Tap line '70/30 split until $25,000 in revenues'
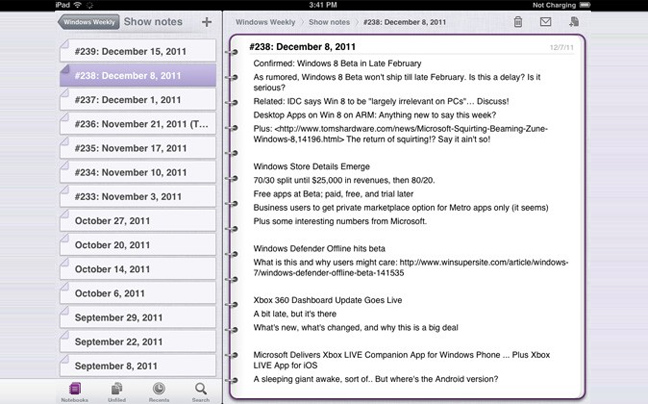The height and width of the screenshot is (404, 648). coord(344,180)
